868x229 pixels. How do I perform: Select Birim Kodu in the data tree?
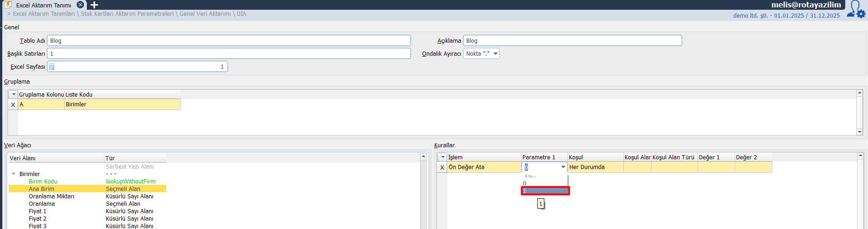(x=43, y=182)
